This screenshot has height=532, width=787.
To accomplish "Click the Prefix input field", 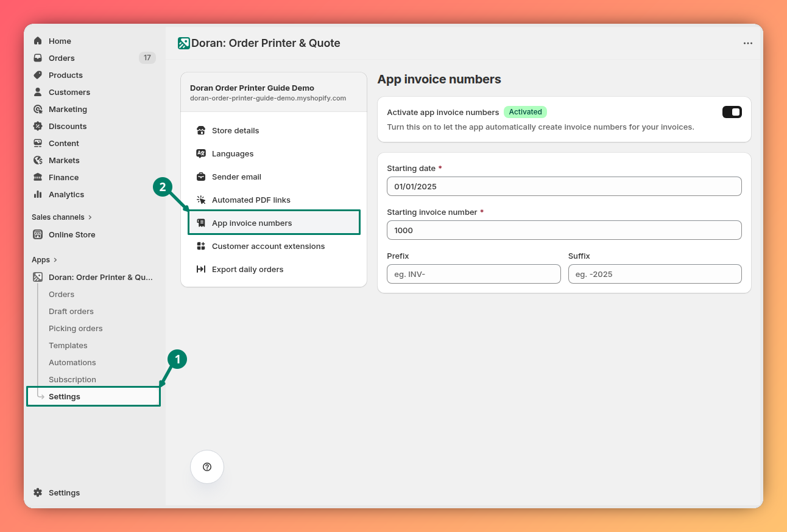I will click(474, 274).
